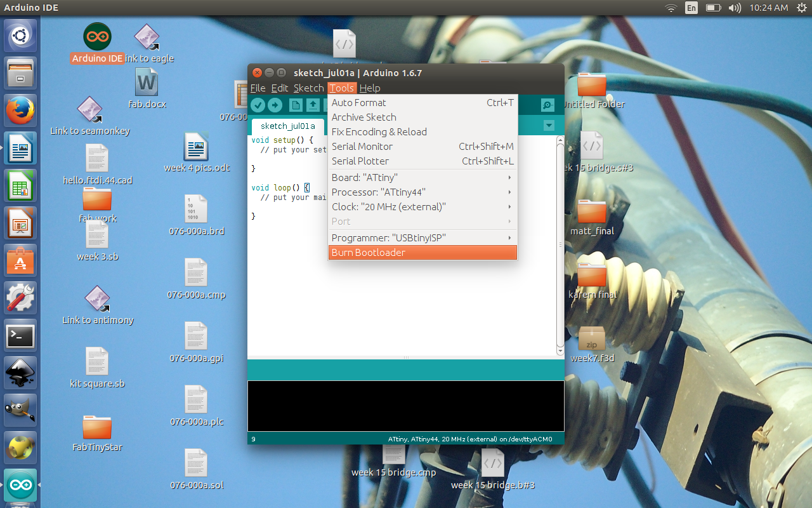Launch LibreOffice Impress from dock
812x508 pixels.
pos(20,224)
